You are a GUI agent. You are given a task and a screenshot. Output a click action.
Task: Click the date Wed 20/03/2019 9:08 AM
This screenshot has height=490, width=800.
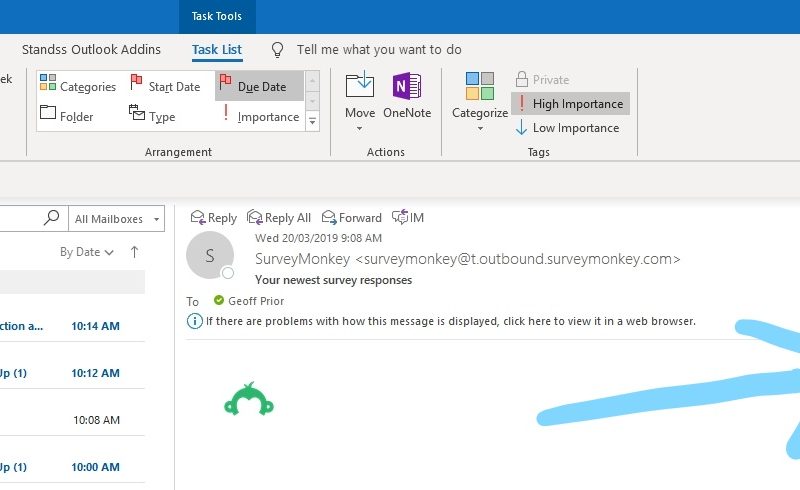pyautogui.click(x=318, y=238)
